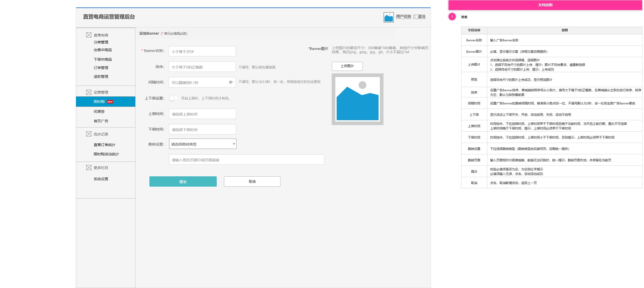Click the 添加Banner page title
644x288 pixels.
point(149,33)
